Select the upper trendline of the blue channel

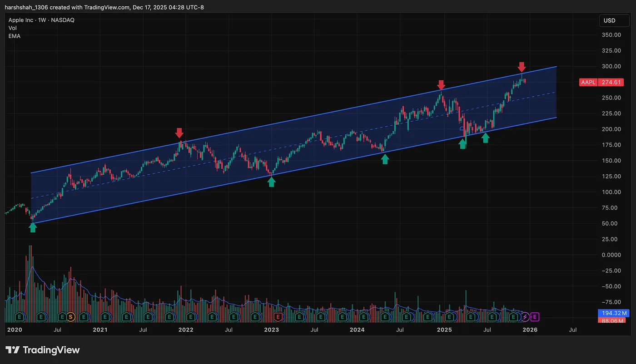(293, 119)
